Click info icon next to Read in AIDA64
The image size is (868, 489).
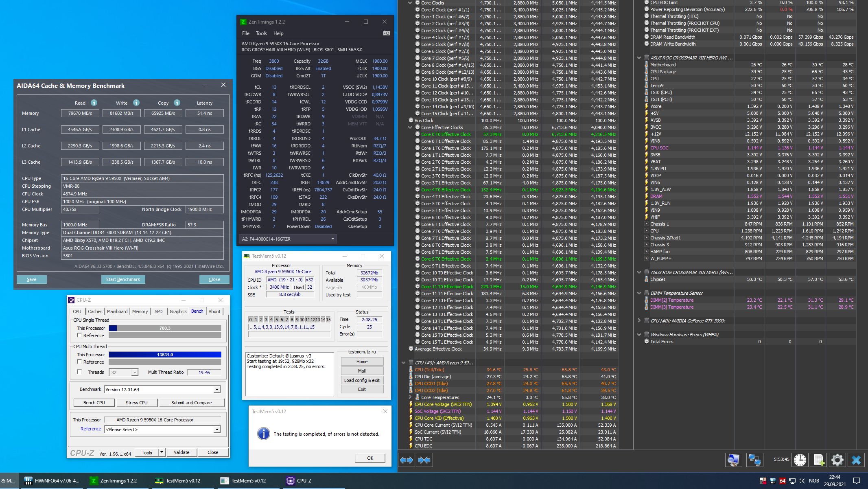pyautogui.click(x=94, y=103)
